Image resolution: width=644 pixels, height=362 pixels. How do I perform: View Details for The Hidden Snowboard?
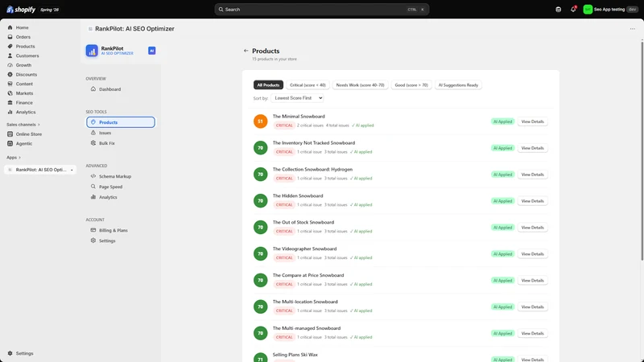tap(532, 201)
